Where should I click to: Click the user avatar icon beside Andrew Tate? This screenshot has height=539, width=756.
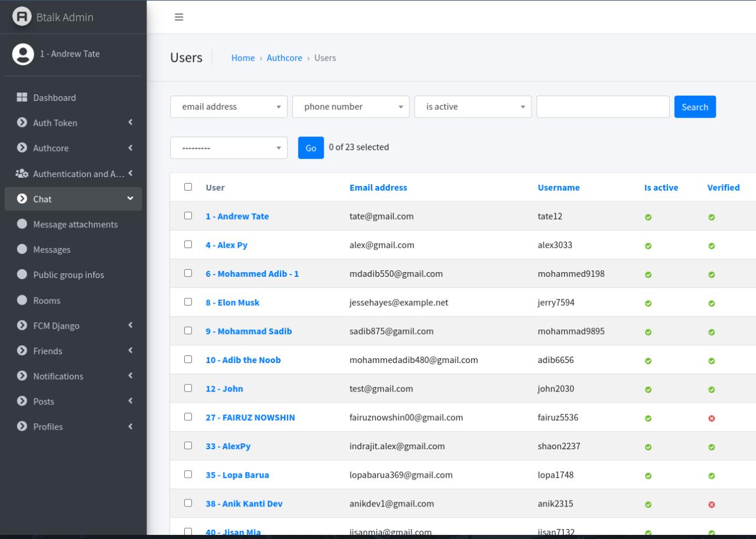click(x=23, y=54)
